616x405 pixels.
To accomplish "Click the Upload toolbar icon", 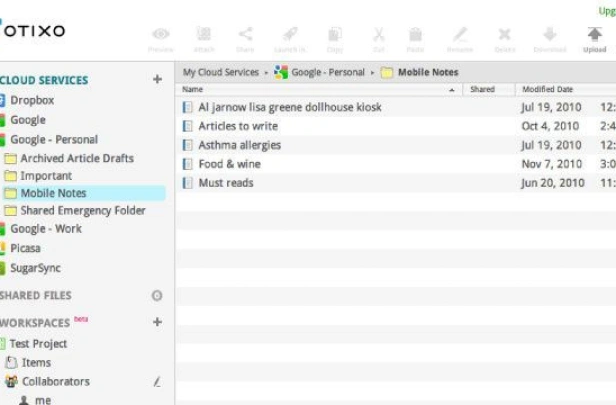I will [594, 34].
